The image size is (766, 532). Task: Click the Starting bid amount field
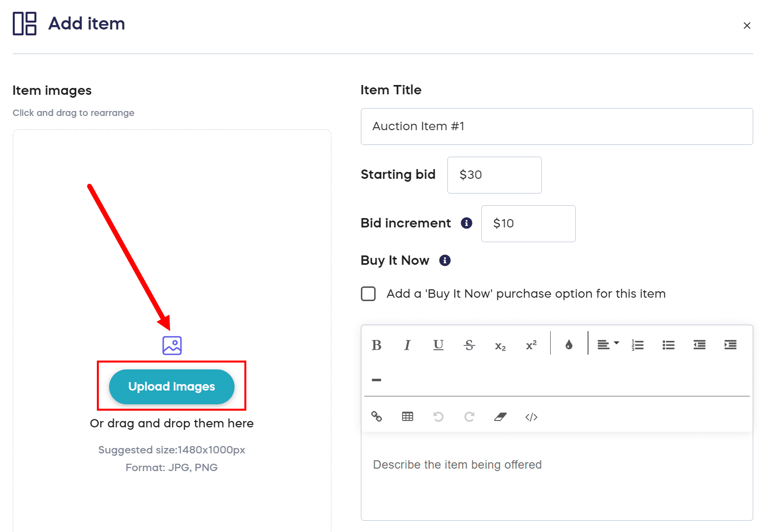[494, 175]
